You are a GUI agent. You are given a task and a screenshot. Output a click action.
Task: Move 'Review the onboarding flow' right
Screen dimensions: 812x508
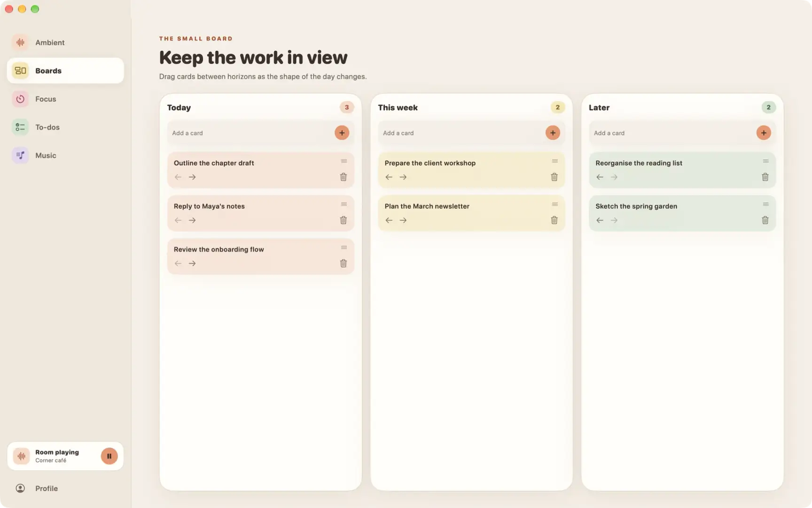(x=192, y=263)
